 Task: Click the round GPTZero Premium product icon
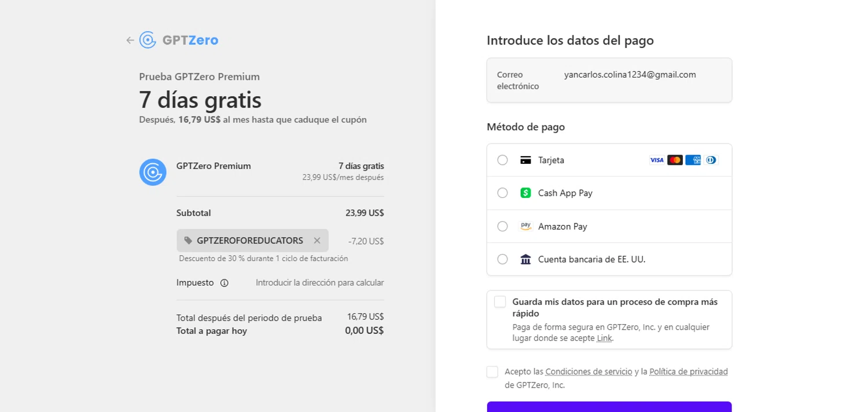153,172
